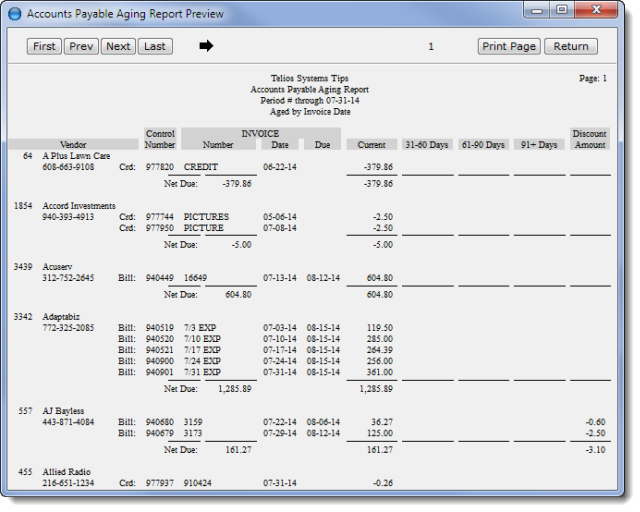Go to the First page
The image size is (640, 512).
coord(44,46)
